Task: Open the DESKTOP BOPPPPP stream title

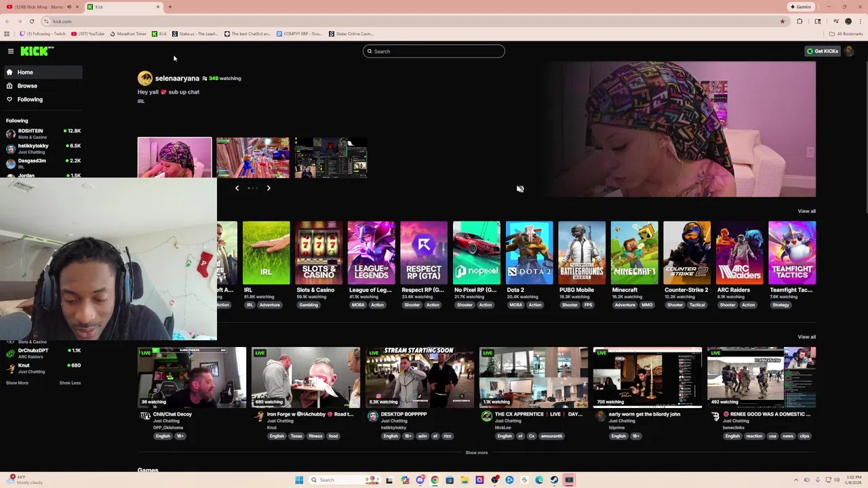Action: tap(403, 414)
